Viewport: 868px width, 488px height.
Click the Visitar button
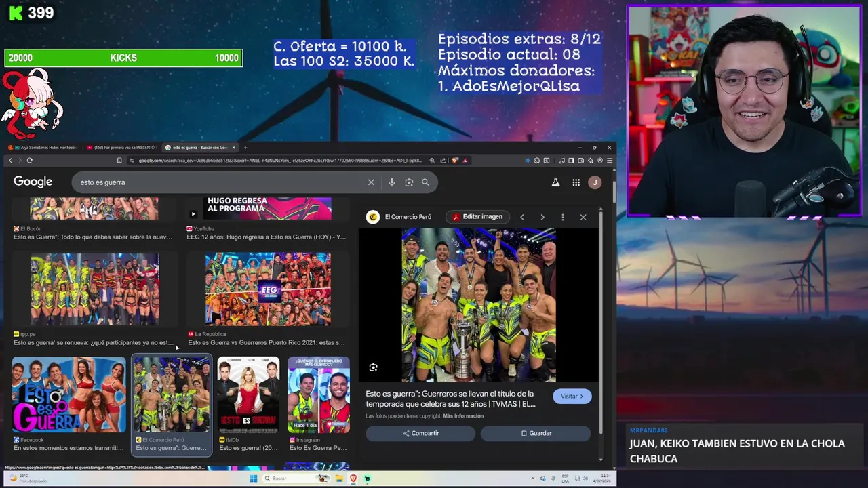click(572, 396)
